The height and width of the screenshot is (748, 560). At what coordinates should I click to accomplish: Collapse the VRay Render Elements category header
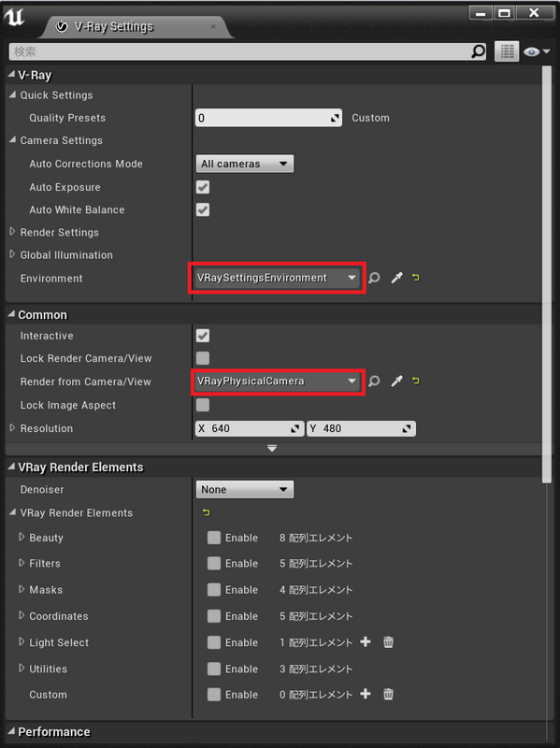coord(11,466)
